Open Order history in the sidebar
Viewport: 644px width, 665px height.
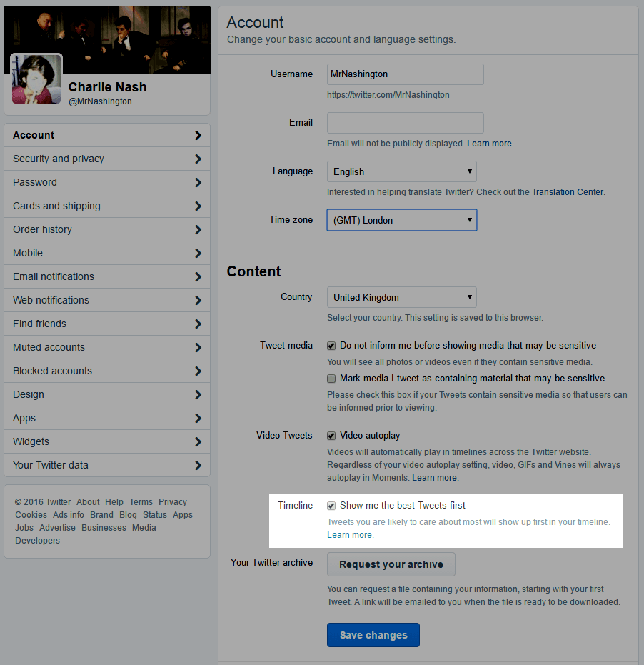pyautogui.click(x=107, y=229)
